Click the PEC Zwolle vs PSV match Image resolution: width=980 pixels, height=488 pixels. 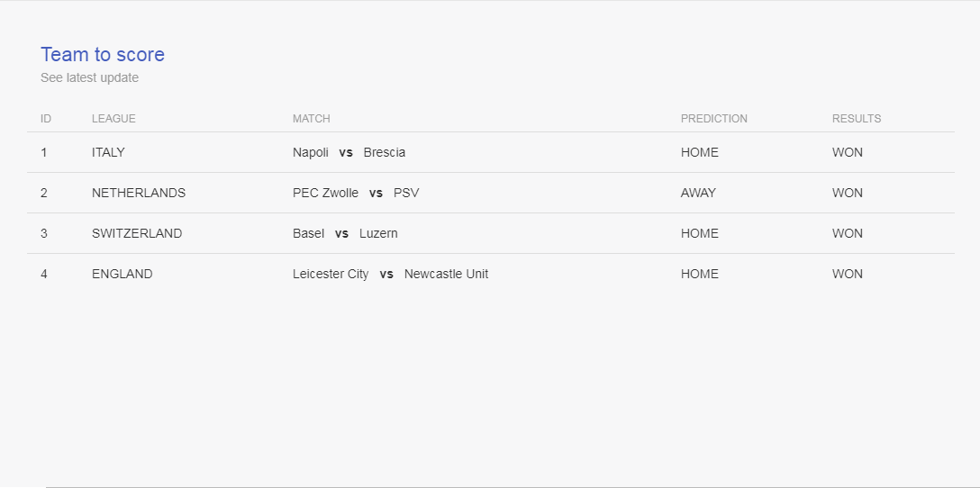pos(356,193)
